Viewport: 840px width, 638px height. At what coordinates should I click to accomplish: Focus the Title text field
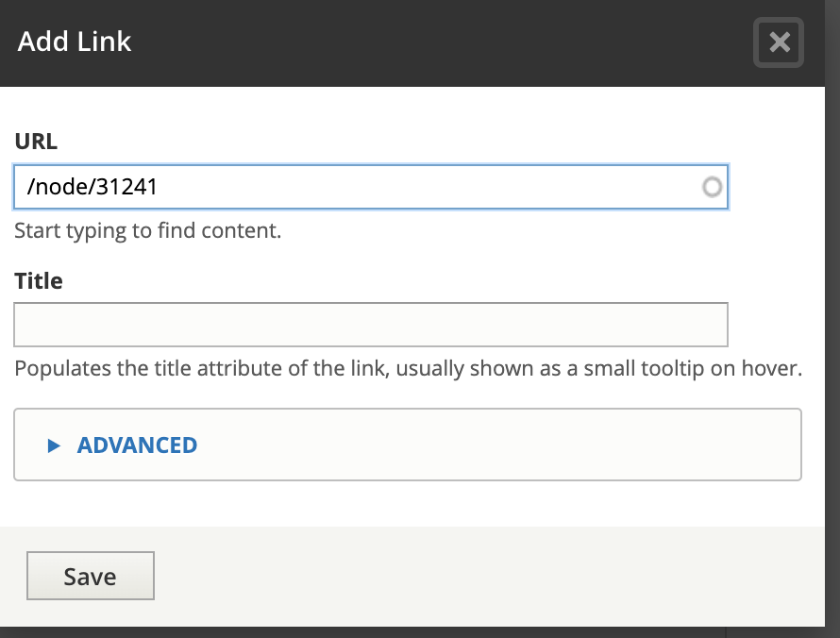click(371, 325)
